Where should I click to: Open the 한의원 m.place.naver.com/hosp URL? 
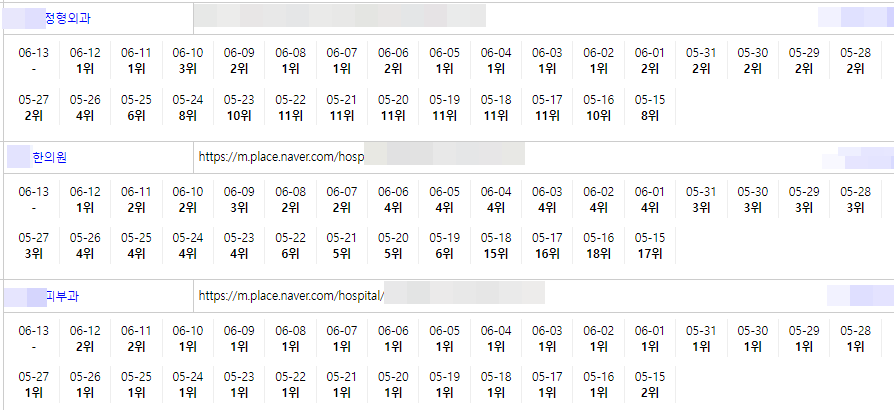click(280, 157)
